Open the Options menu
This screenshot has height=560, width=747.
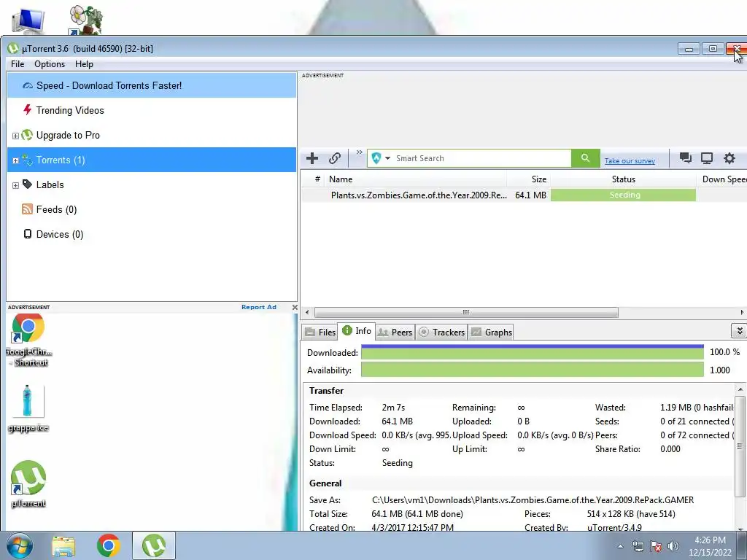click(50, 64)
